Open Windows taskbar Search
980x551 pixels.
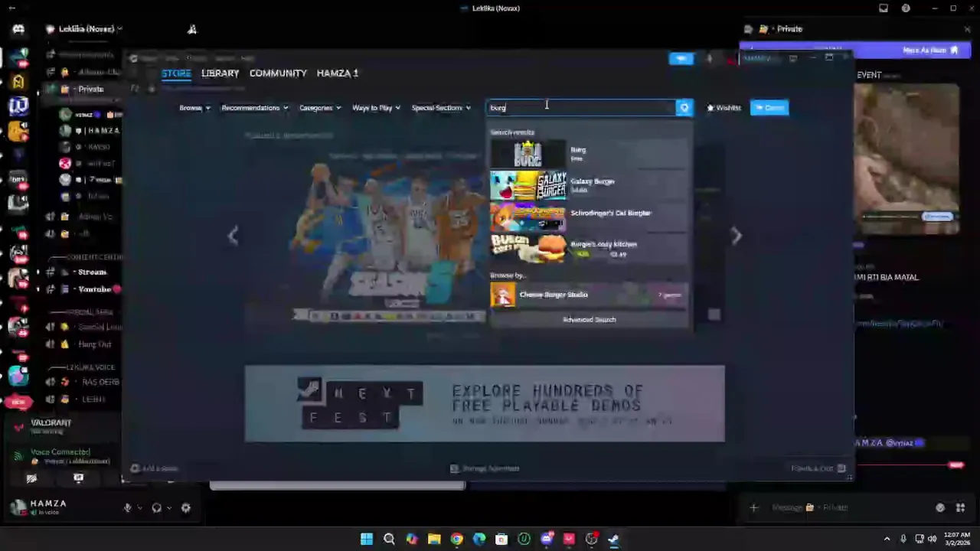[389, 540]
